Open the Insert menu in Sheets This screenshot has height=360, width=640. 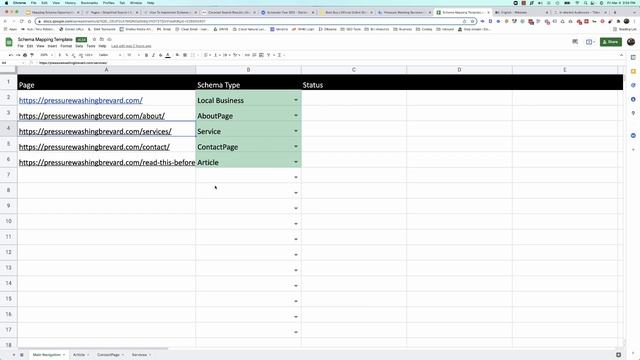click(52, 46)
